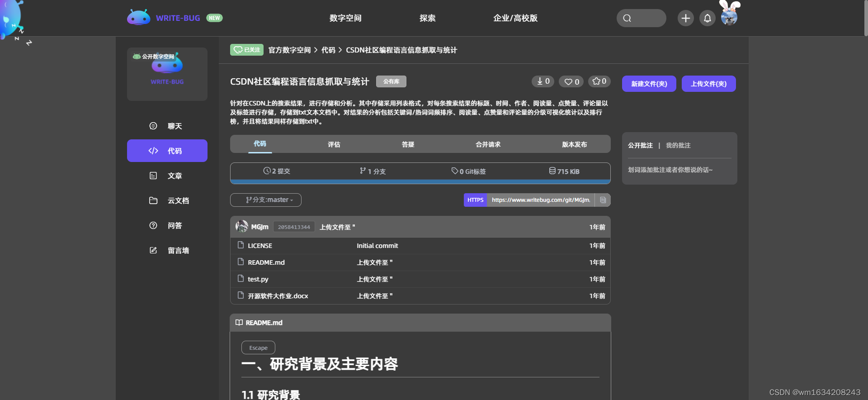Expand the 分支:master branch dropdown
Screen dimensions: 868x400
click(x=266, y=200)
